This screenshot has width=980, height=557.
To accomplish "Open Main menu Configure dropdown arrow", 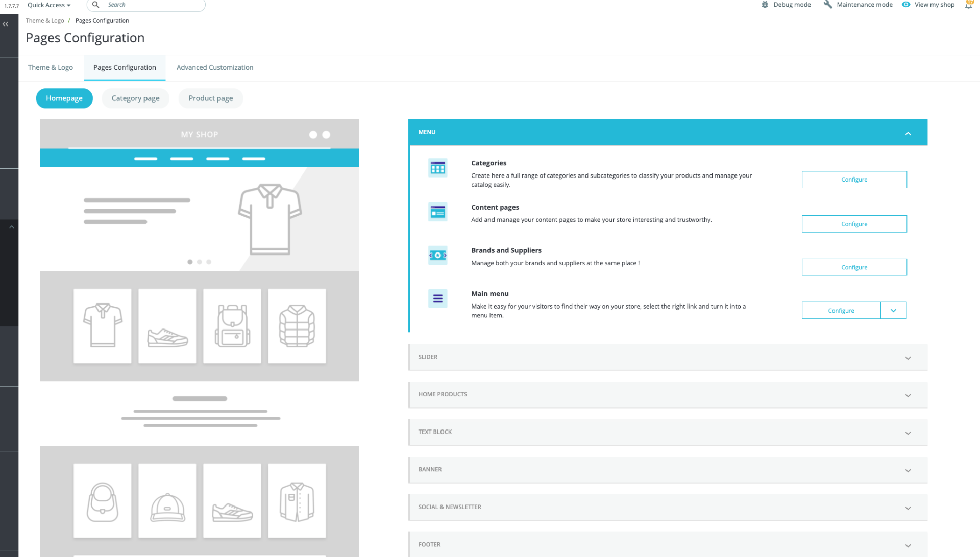I will (893, 311).
